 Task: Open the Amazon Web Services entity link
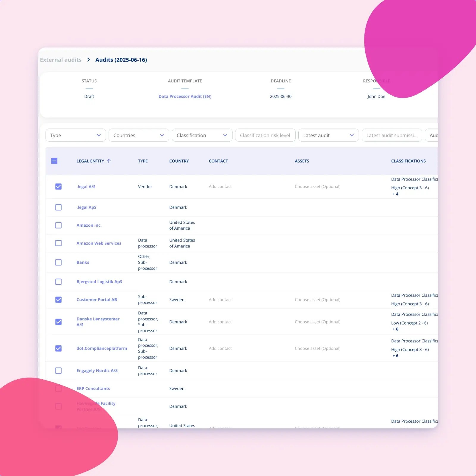tap(99, 243)
